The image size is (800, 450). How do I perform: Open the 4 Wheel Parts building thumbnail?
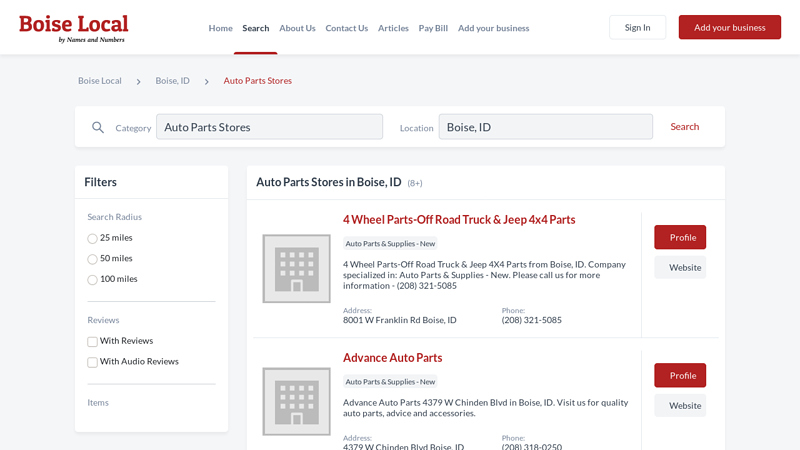296,268
